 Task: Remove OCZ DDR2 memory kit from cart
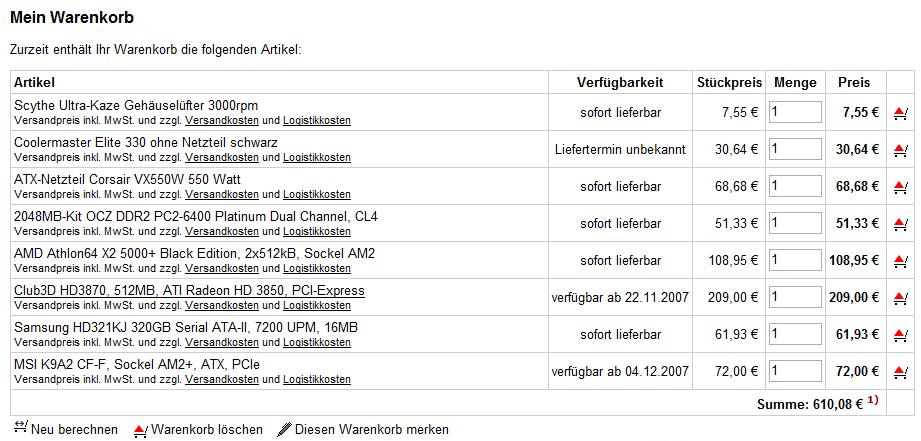(900, 224)
